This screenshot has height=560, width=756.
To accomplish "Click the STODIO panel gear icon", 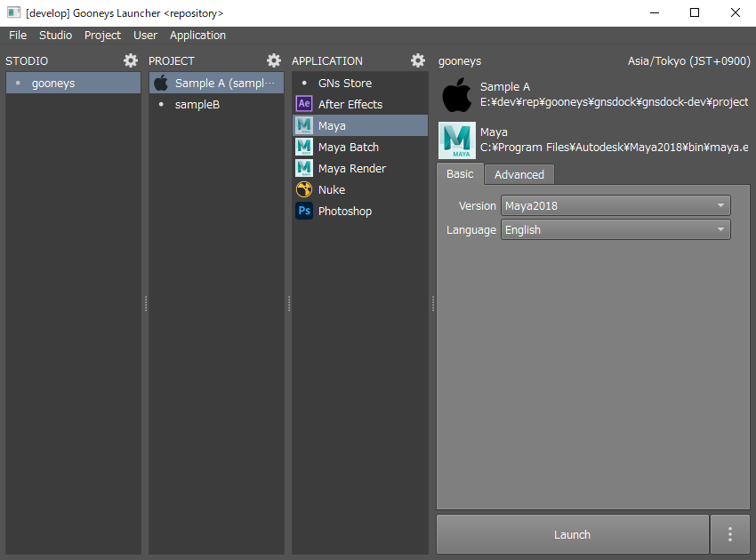I will pos(131,60).
